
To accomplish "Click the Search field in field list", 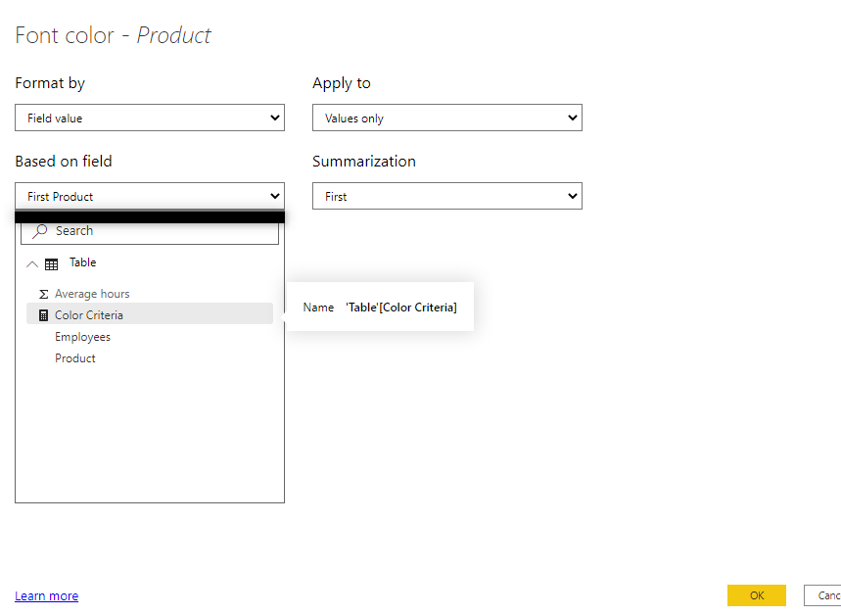I will tap(150, 232).
